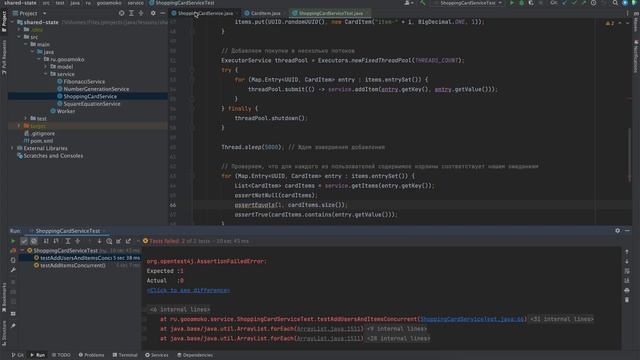Expand all in Project panel header
The width and height of the screenshot is (640, 360).
pyautogui.click(x=131, y=13)
